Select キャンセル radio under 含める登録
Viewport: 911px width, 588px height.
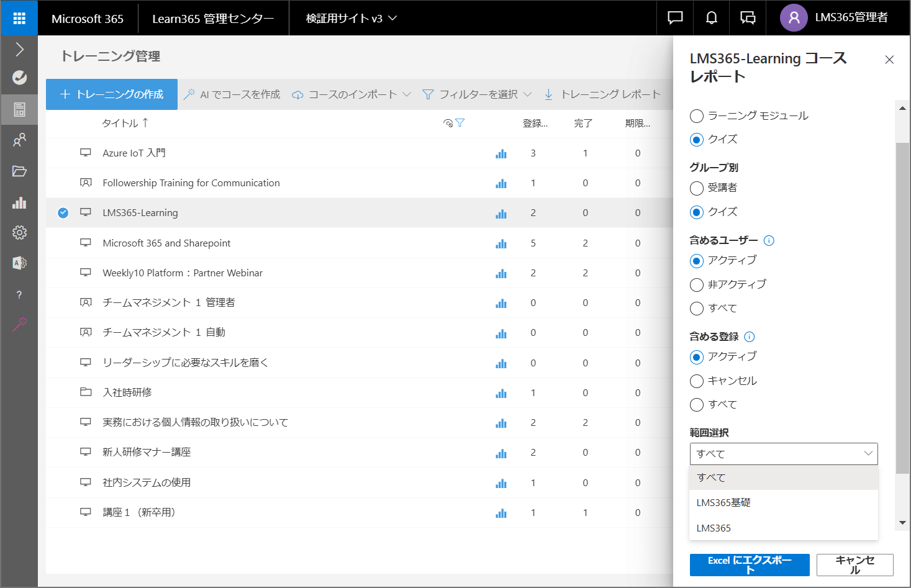697,381
